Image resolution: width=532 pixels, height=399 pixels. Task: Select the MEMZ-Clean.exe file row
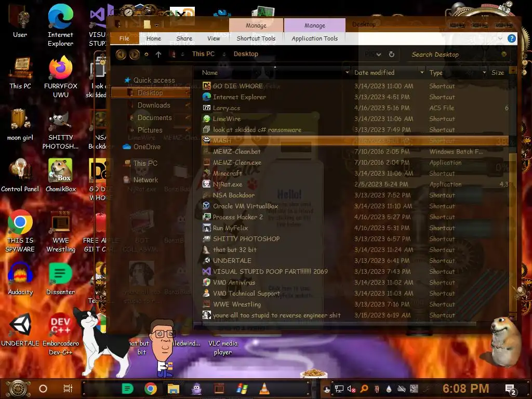click(x=355, y=163)
